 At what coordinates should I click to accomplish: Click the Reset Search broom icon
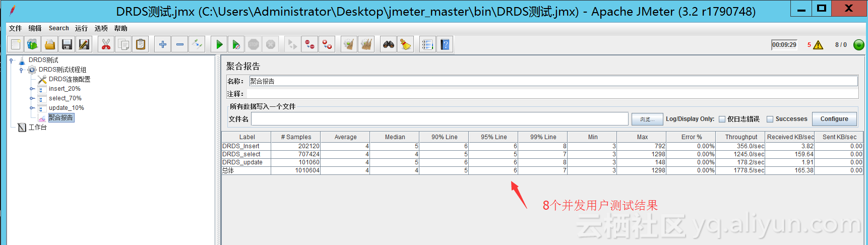coord(405,44)
